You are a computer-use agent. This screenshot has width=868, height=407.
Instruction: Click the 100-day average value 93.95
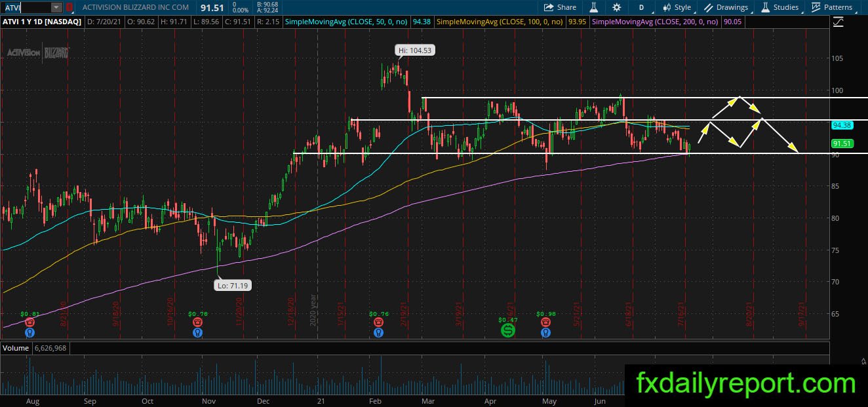pyautogui.click(x=577, y=22)
